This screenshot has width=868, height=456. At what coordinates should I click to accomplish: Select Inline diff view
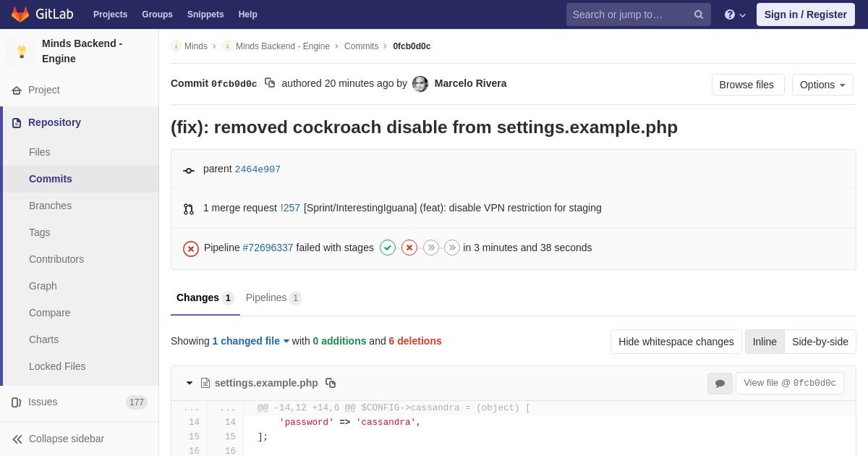(765, 342)
